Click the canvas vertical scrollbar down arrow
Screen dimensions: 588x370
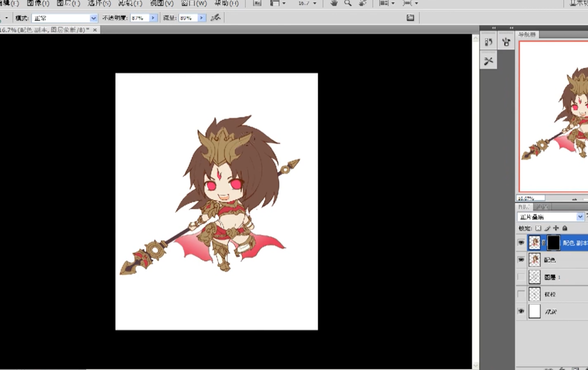[476, 365]
